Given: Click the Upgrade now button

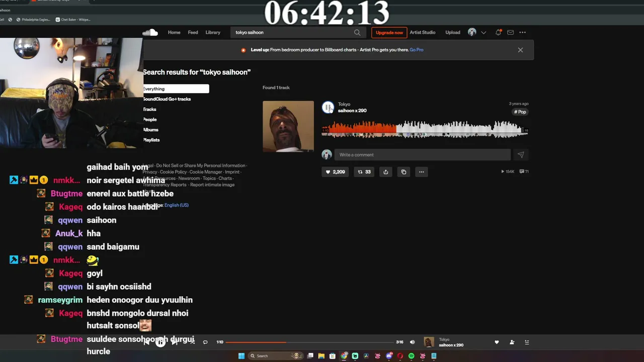Looking at the screenshot, I should click(389, 33).
